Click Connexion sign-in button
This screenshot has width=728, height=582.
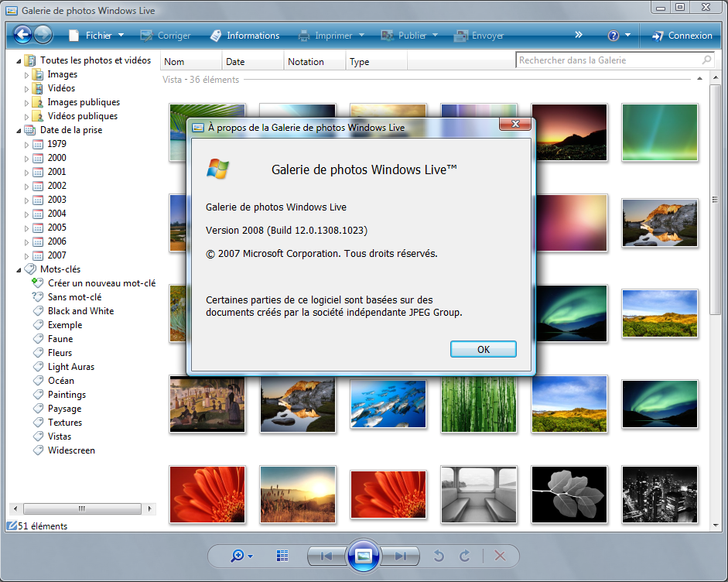pos(682,36)
